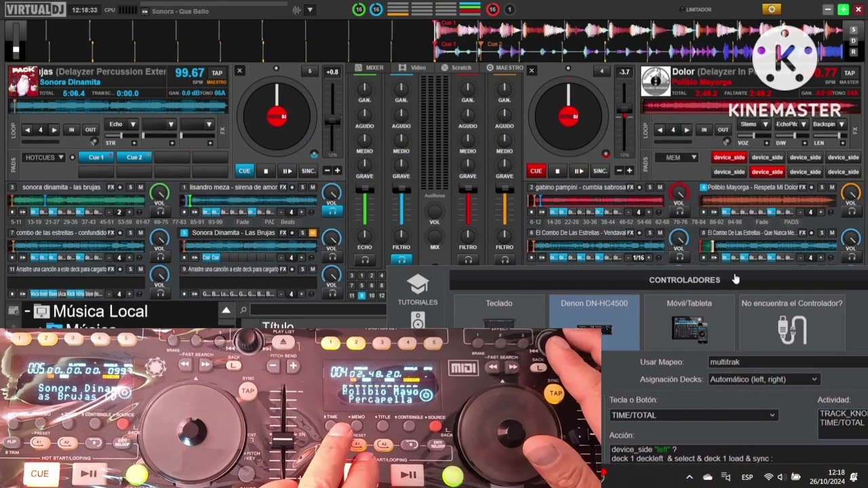The width and height of the screenshot is (868, 488).
Task: Open the TUTORIALES section
Action: (x=418, y=290)
